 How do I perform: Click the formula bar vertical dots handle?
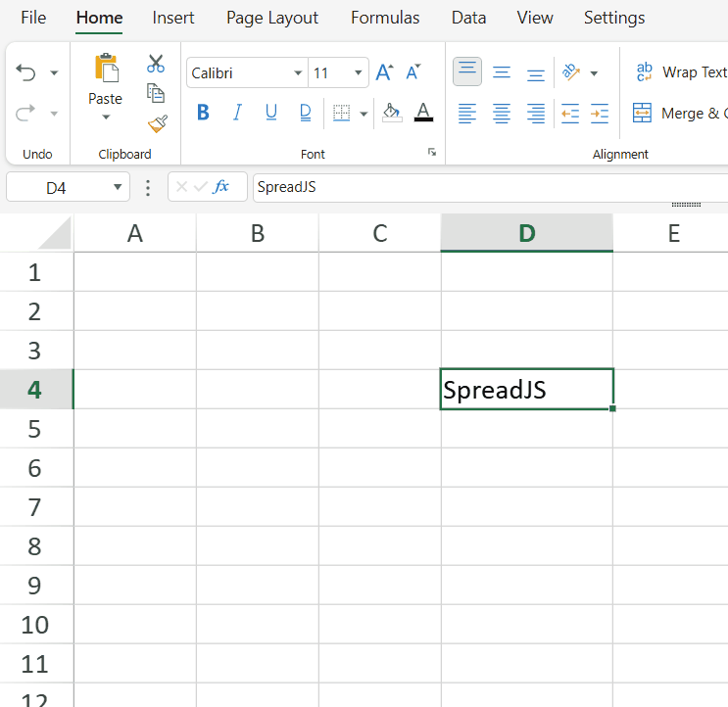(148, 187)
